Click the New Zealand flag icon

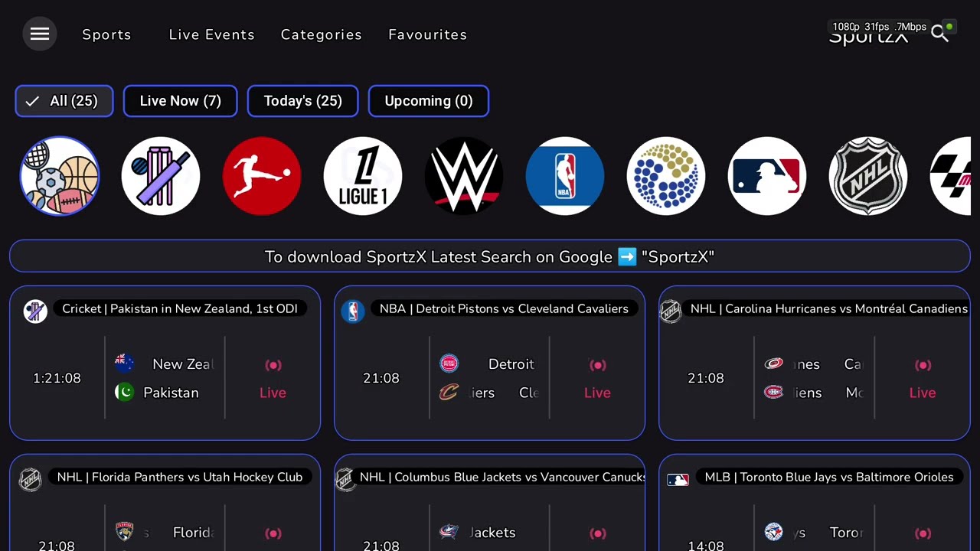pyautogui.click(x=124, y=364)
